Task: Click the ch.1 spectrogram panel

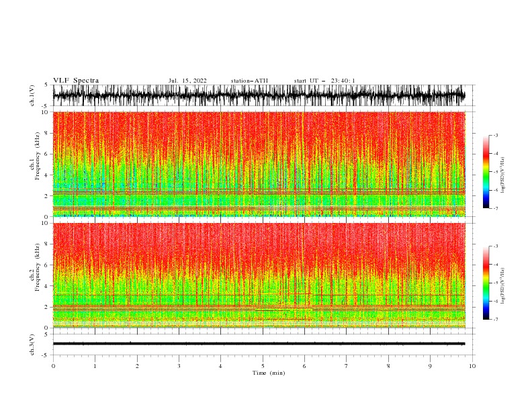Action: pos(259,164)
